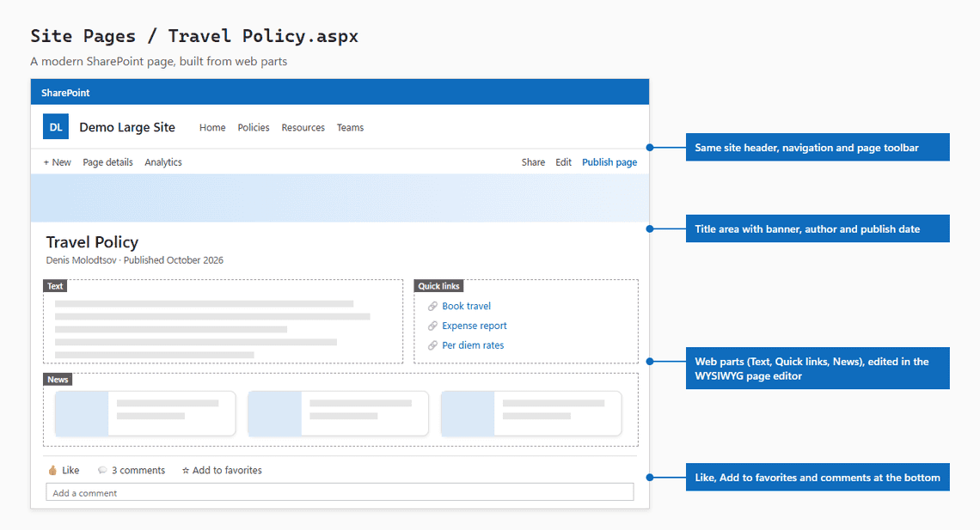Click Share in the page toolbar
Viewport: 980px width, 530px height.
[533, 162]
